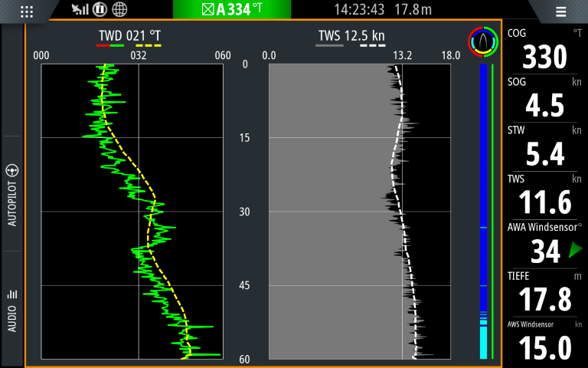The height and width of the screenshot is (368, 588).
Task: Tap the TWS 11.6 instrument tile
Action: 544,196
